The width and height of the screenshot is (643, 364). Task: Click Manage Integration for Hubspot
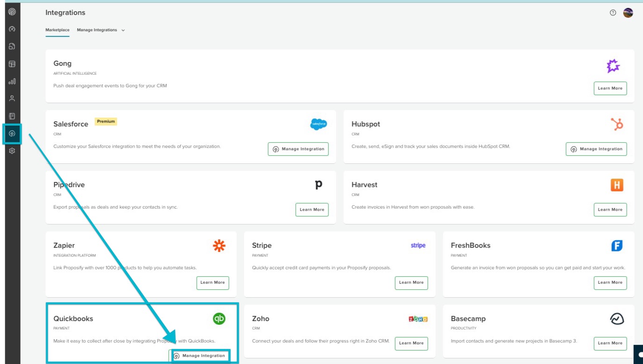[x=596, y=149]
